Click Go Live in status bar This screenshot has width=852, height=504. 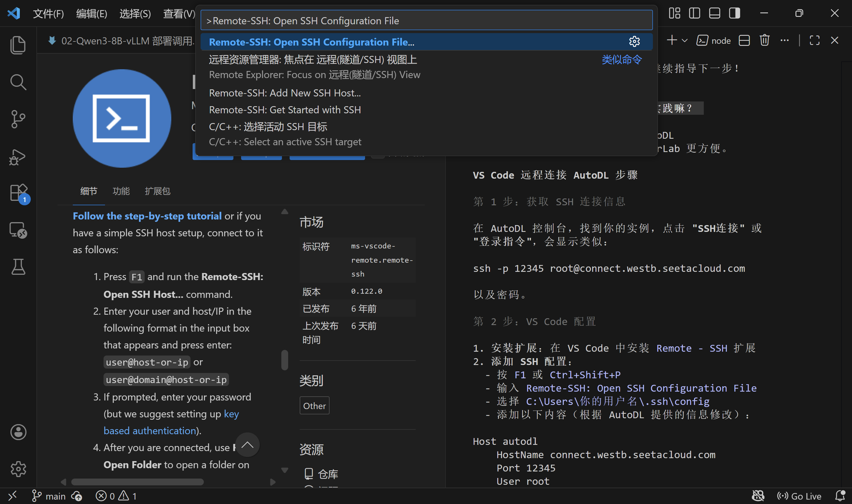799,496
